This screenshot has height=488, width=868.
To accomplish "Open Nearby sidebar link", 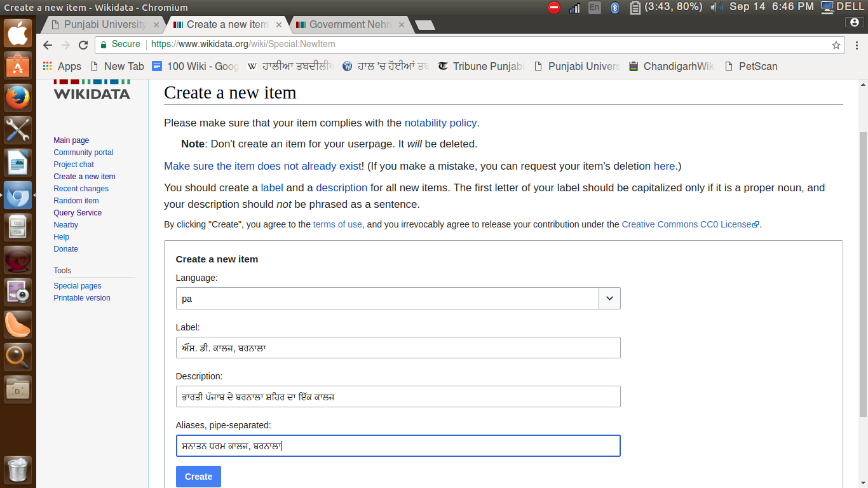I will point(65,225).
